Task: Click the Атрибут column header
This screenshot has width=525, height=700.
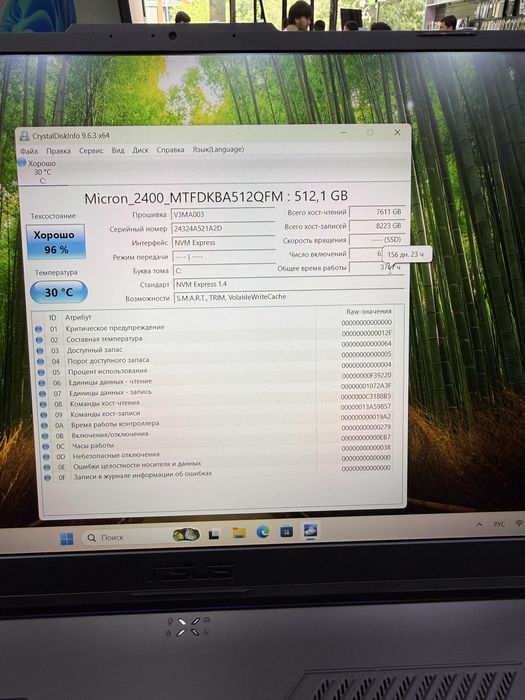Action: click(78, 317)
